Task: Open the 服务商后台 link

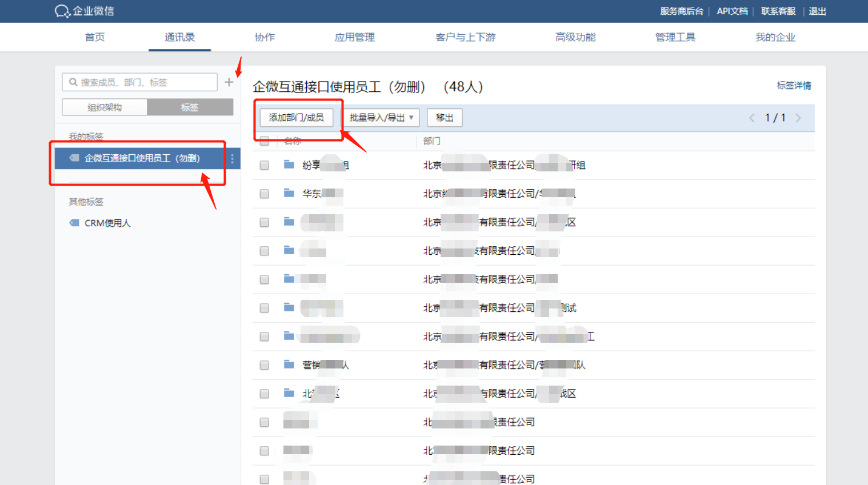Action: point(681,11)
